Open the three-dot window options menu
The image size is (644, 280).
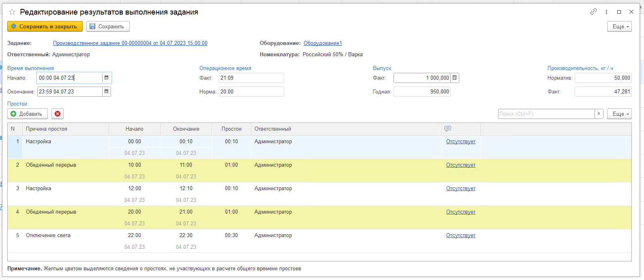pyautogui.click(x=606, y=12)
